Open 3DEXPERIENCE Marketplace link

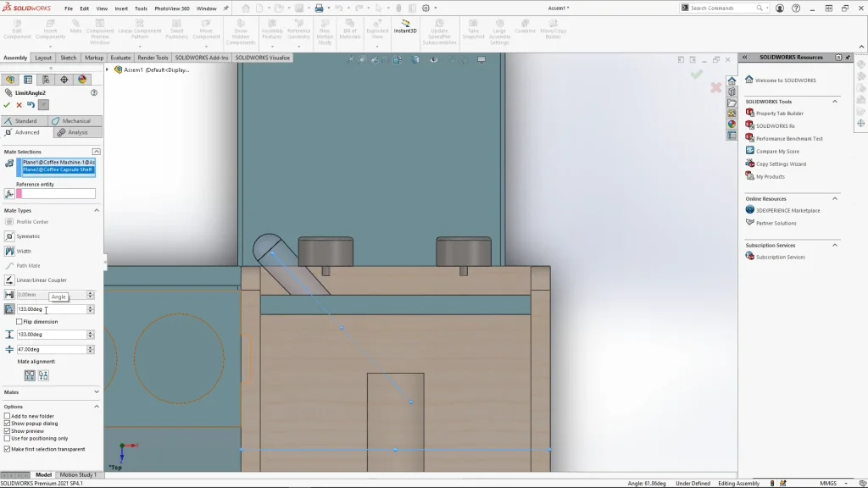[x=787, y=210]
